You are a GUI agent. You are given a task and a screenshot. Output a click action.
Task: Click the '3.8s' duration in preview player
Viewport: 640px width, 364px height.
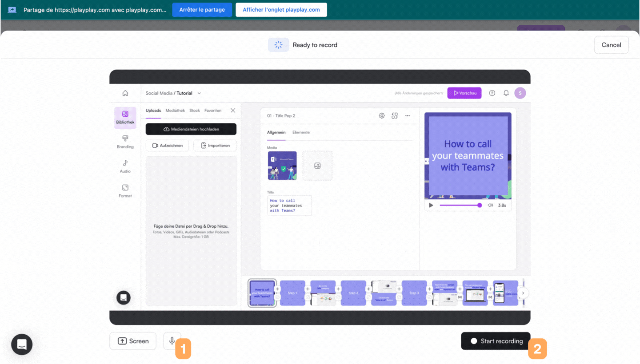click(502, 206)
